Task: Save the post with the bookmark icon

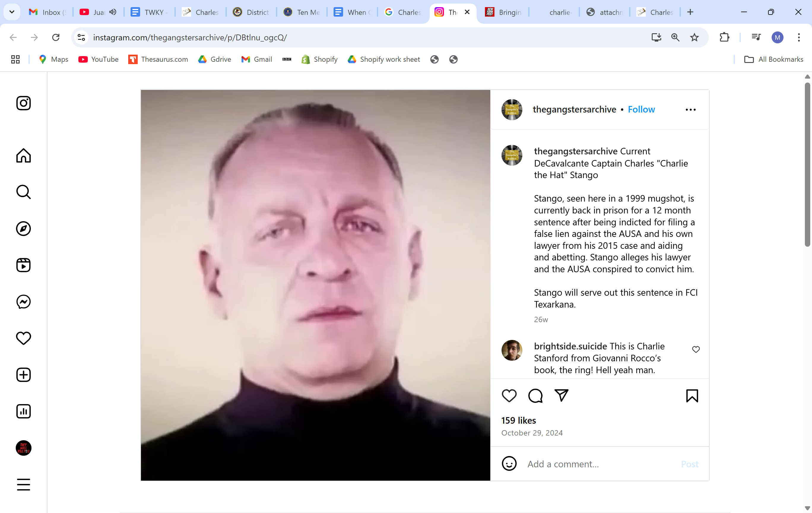Action: point(692,396)
